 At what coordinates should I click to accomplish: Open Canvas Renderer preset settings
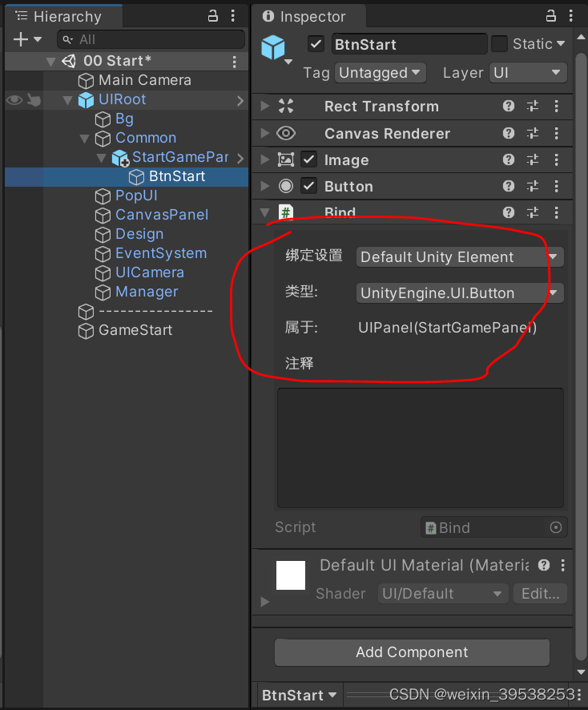533,133
